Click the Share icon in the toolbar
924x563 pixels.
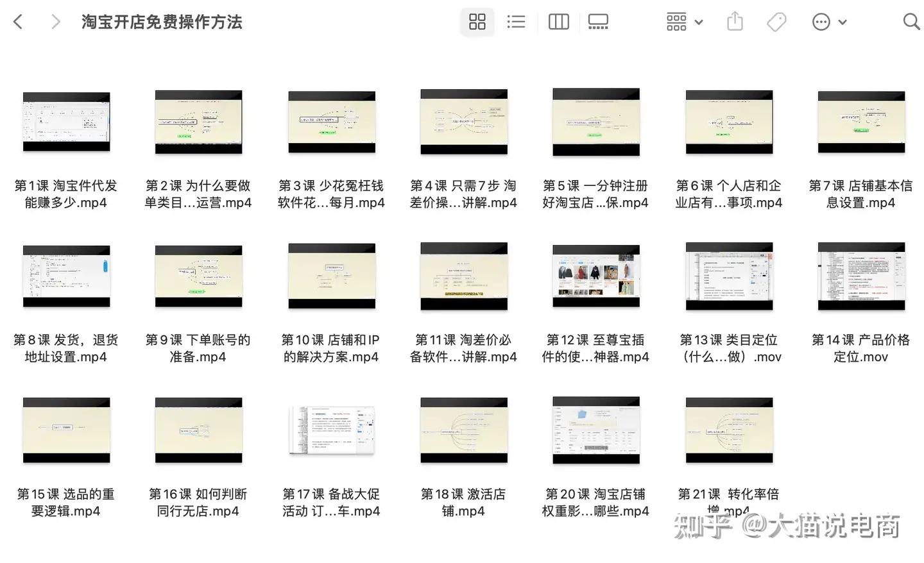pyautogui.click(x=735, y=22)
